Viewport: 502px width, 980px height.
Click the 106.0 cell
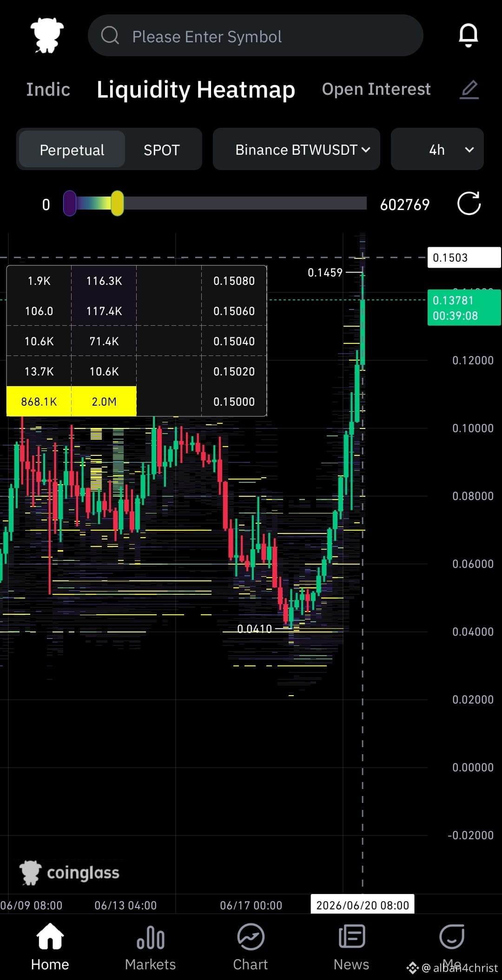[39, 311]
